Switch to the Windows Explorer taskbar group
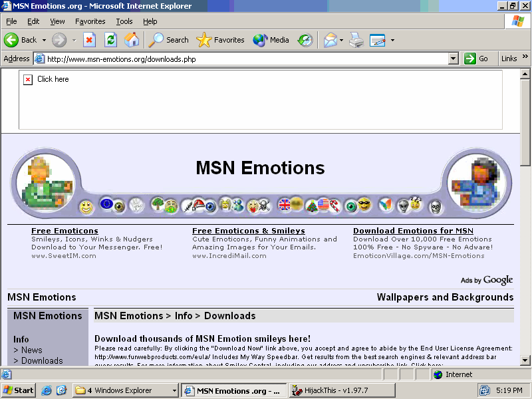532x399 pixels. (x=125, y=390)
